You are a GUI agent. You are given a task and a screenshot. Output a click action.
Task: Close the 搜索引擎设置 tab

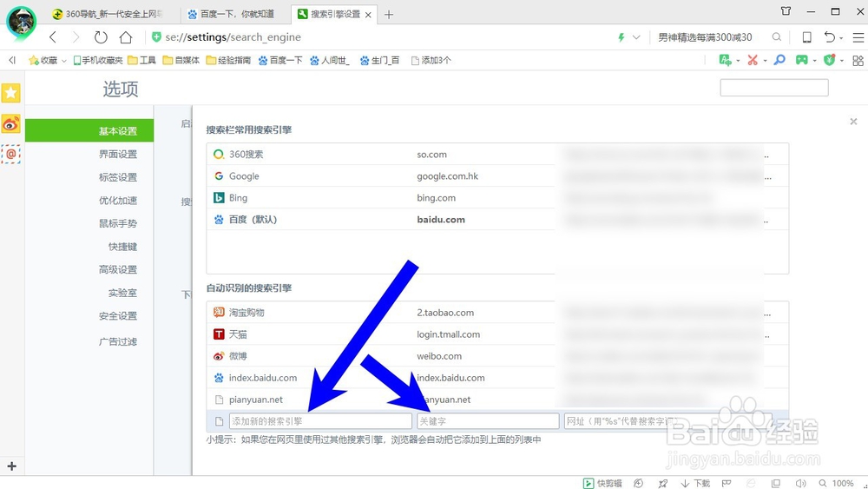(x=368, y=15)
